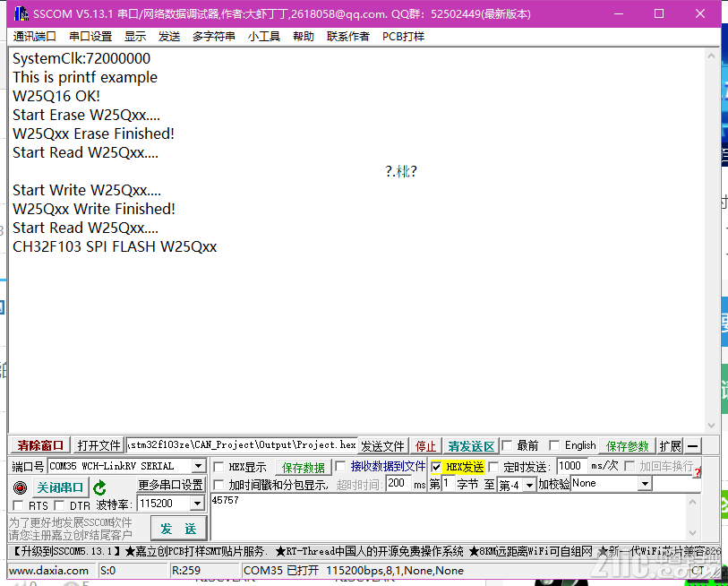Click the 'W25Qxx Erase Finished!' output line
Screen dimensions: 728x586
(93, 134)
